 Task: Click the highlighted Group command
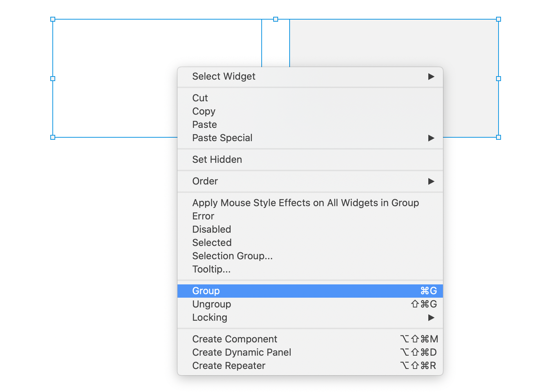click(310, 291)
